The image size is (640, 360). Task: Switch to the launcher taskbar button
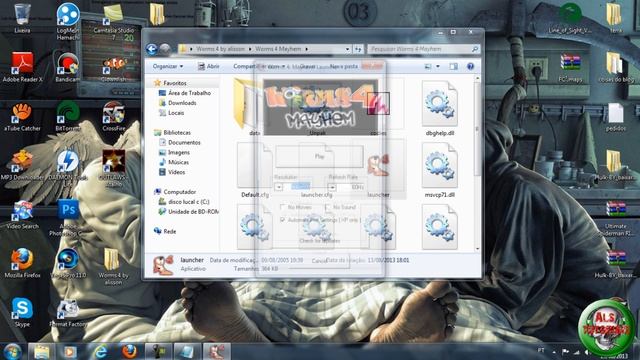[x=217, y=351]
